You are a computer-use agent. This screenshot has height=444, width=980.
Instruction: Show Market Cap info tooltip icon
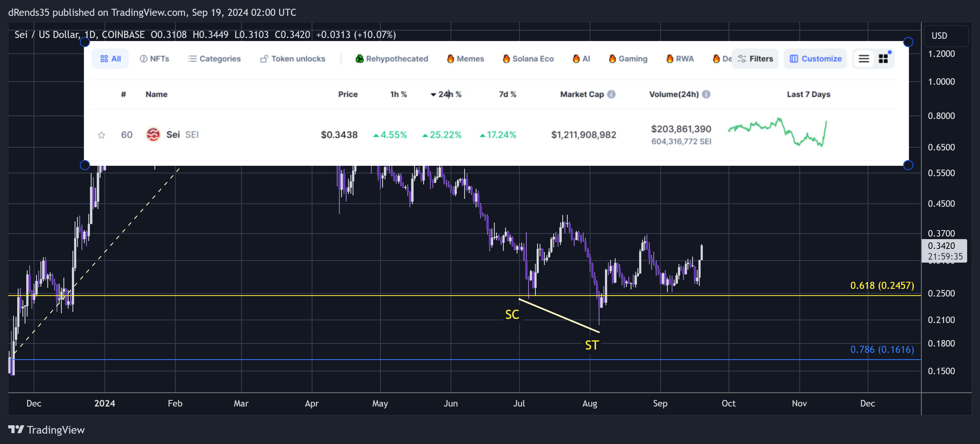point(611,94)
